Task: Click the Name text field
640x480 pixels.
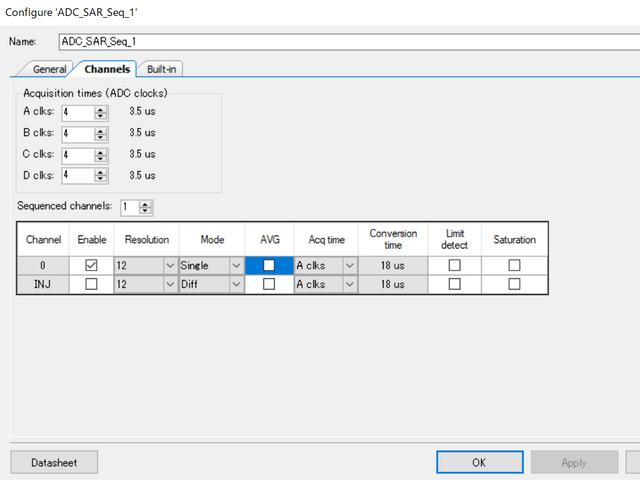Action: pos(340,42)
